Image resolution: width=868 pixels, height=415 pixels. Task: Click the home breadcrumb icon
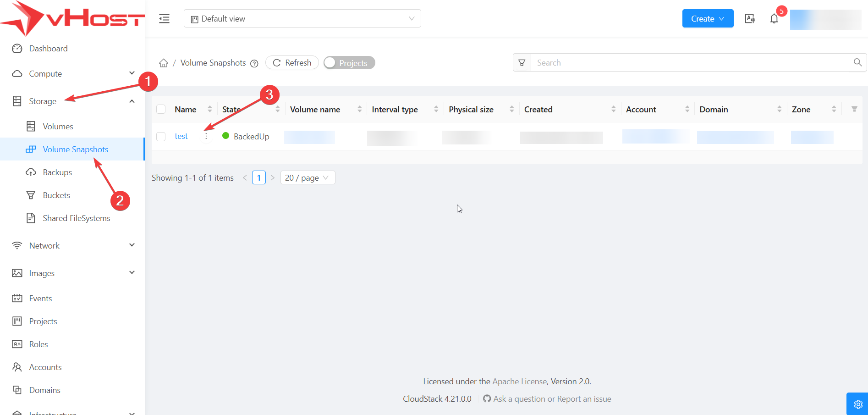[x=164, y=63]
